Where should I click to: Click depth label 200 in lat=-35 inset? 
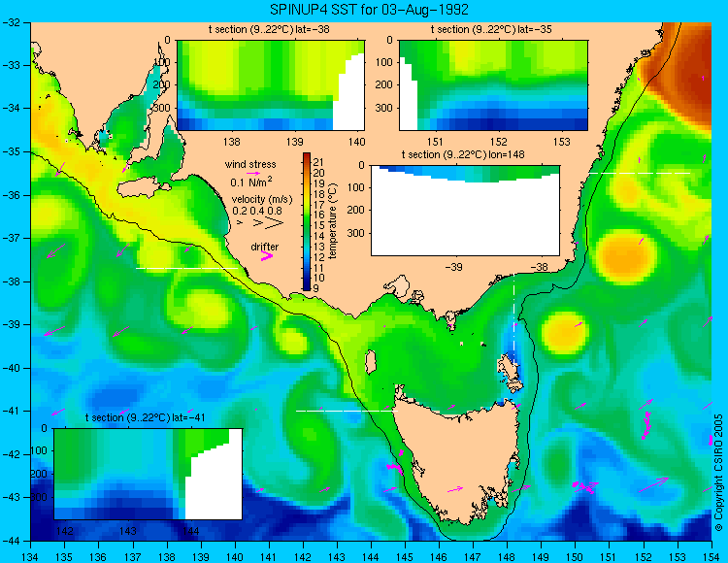click(x=384, y=84)
